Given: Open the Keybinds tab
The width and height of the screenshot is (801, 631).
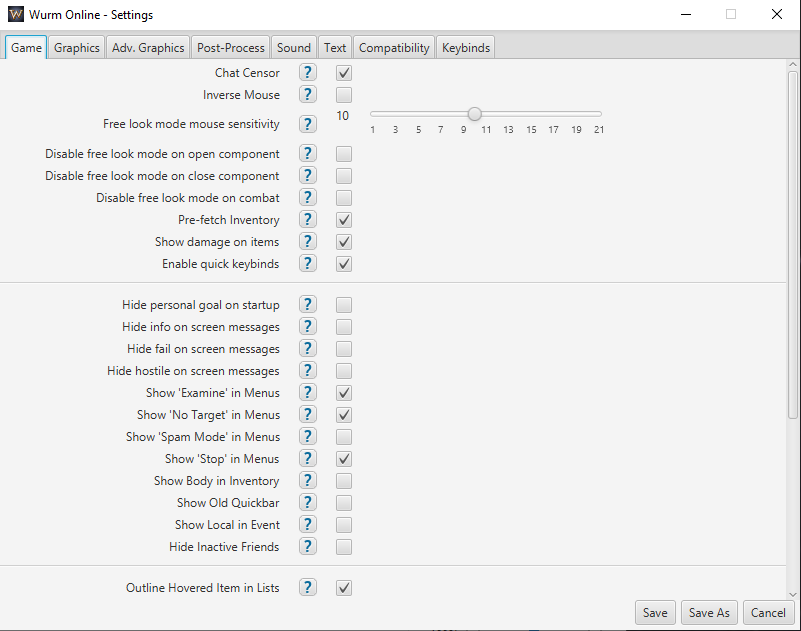Looking at the screenshot, I should (x=465, y=47).
